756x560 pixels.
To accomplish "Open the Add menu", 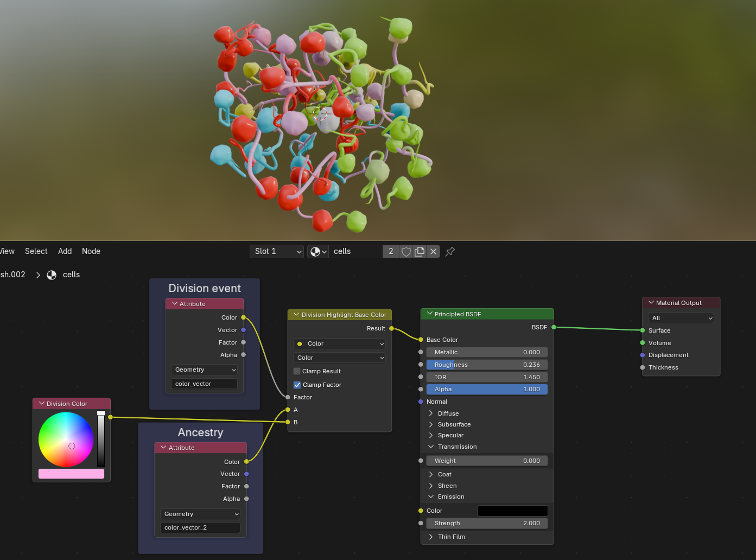I will coord(65,251).
